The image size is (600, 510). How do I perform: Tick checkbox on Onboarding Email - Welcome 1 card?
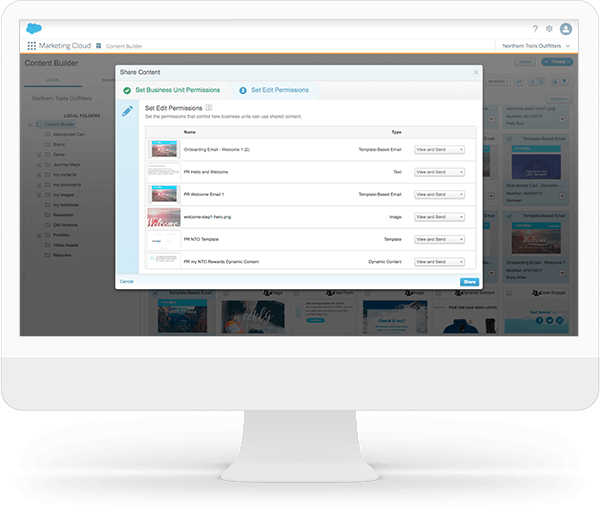tap(509, 216)
